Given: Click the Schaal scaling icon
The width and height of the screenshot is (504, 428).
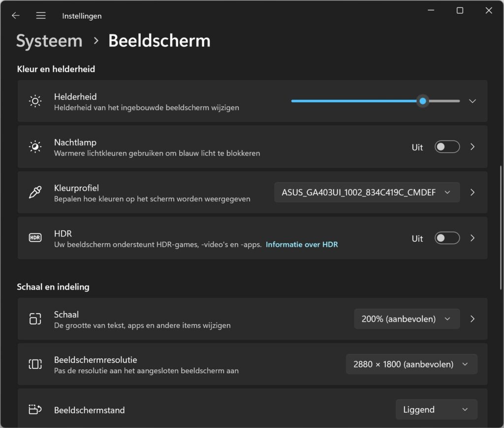Looking at the screenshot, I should [34, 319].
